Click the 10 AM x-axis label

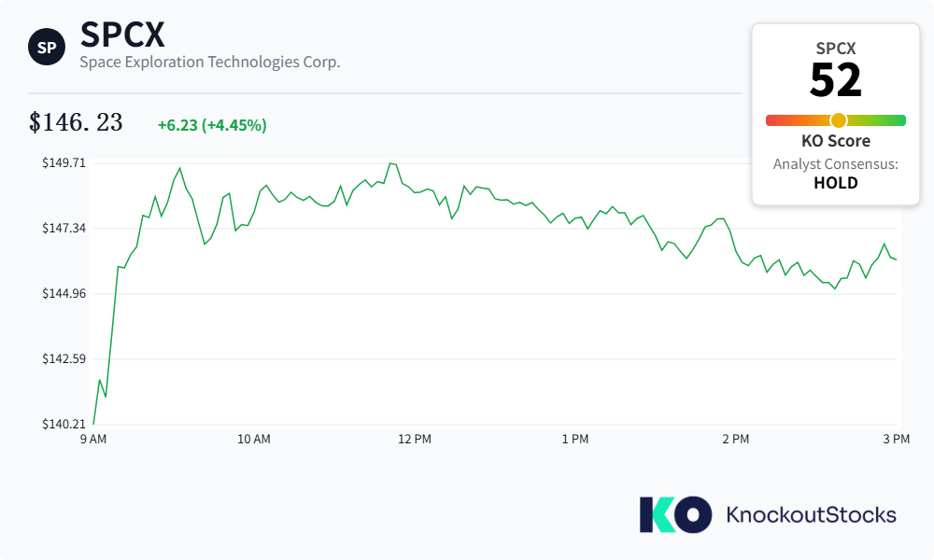[254, 440]
